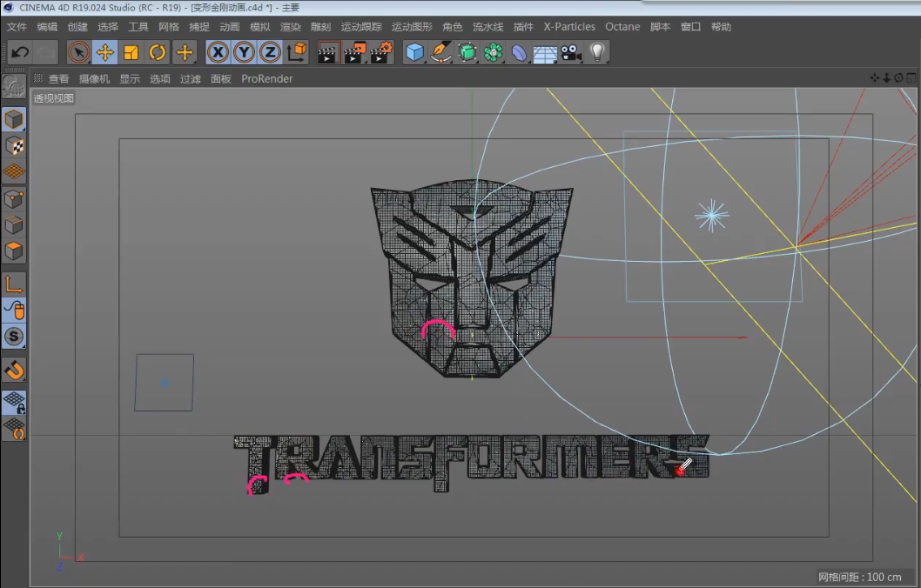Open viewport 过滤 menu
The image size is (921, 588).
[x=191, y=78]
